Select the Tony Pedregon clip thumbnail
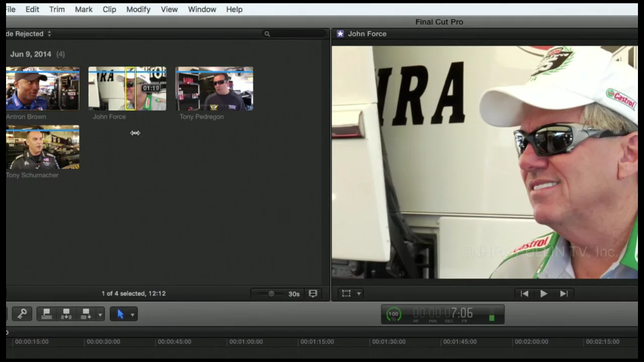This screenshot has width=644, height=362. tap(214, 88)
